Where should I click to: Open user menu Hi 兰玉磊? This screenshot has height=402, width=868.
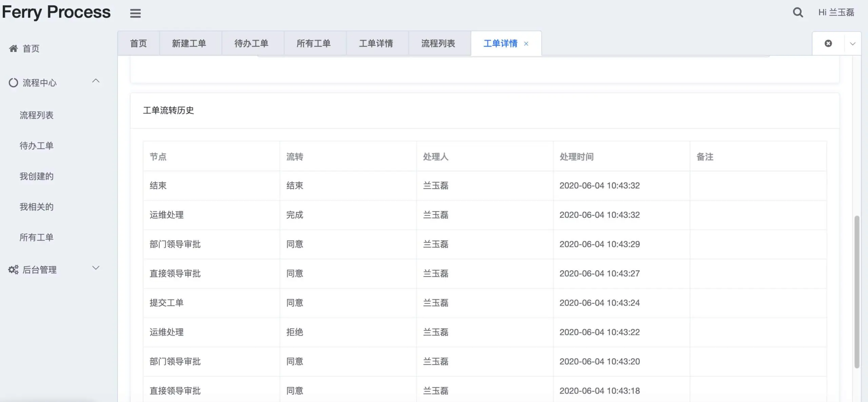click(836, 13)
